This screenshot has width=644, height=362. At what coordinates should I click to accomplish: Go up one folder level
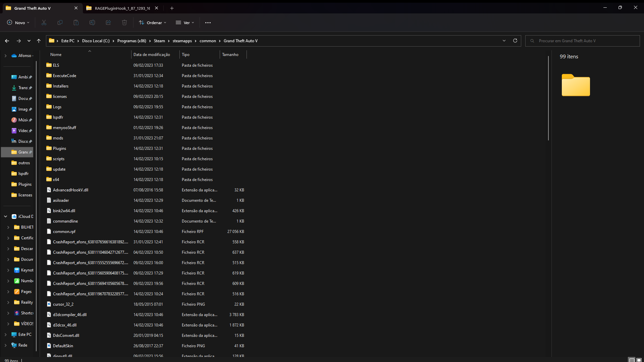click(x=39, y=41)
